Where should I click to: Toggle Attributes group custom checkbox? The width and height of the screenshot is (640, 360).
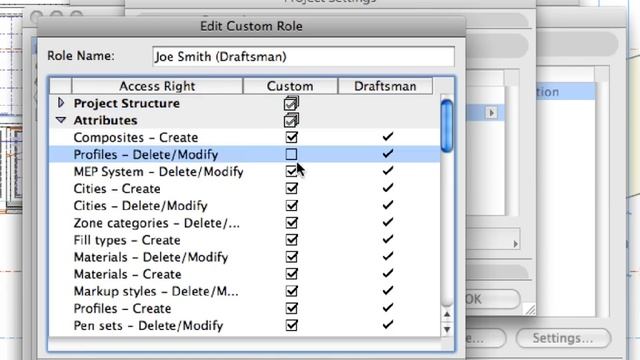291,120
